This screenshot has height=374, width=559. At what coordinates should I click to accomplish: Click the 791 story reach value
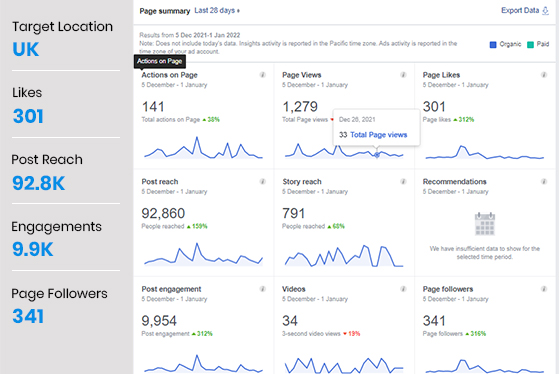(294, 213)
